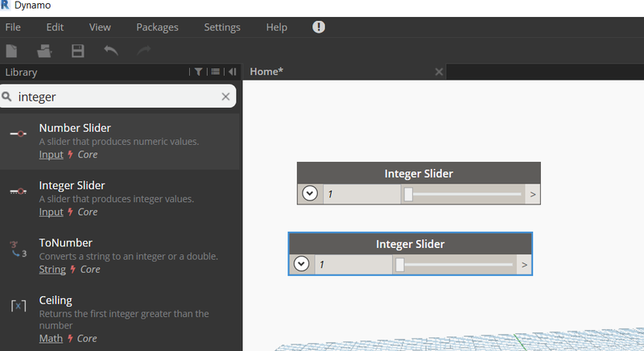Click upper Integer Slider node title

click(419, 174)
